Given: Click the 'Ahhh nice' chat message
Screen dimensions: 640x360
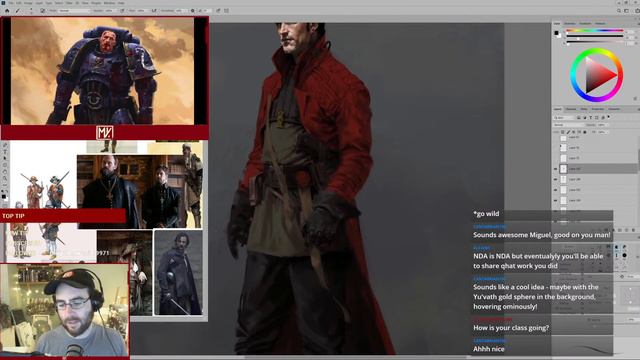Looking at the screenshot, I should 489,349.
